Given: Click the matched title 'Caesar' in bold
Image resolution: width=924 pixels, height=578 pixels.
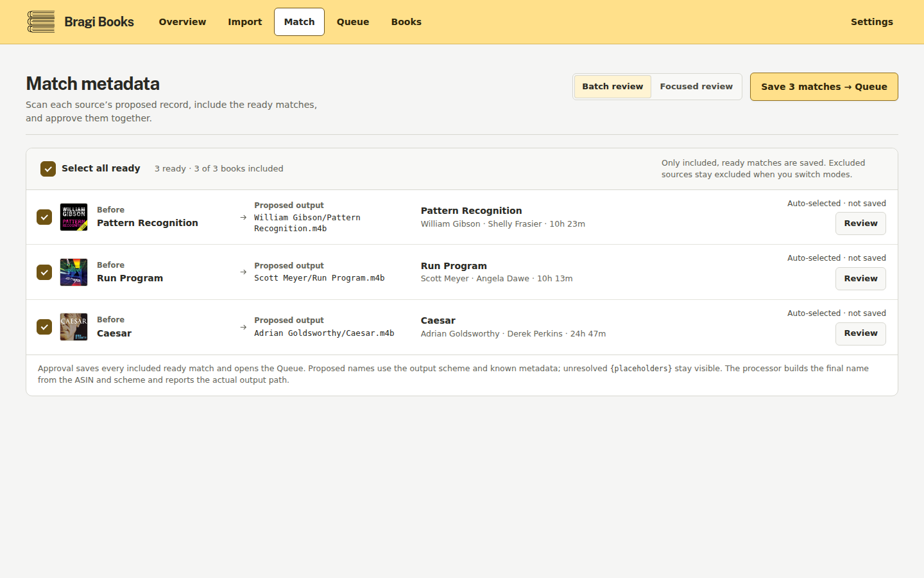Looking at the screenshot, I should coord(438,320).
